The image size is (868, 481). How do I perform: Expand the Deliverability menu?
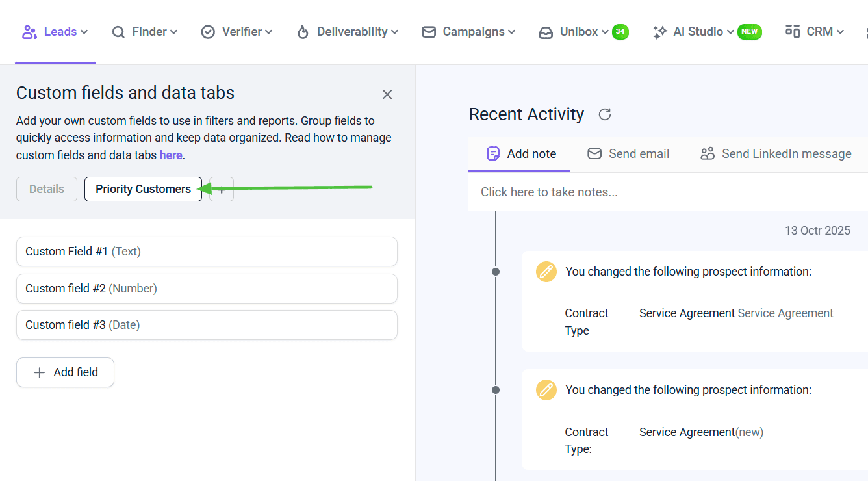coord(347,32)
